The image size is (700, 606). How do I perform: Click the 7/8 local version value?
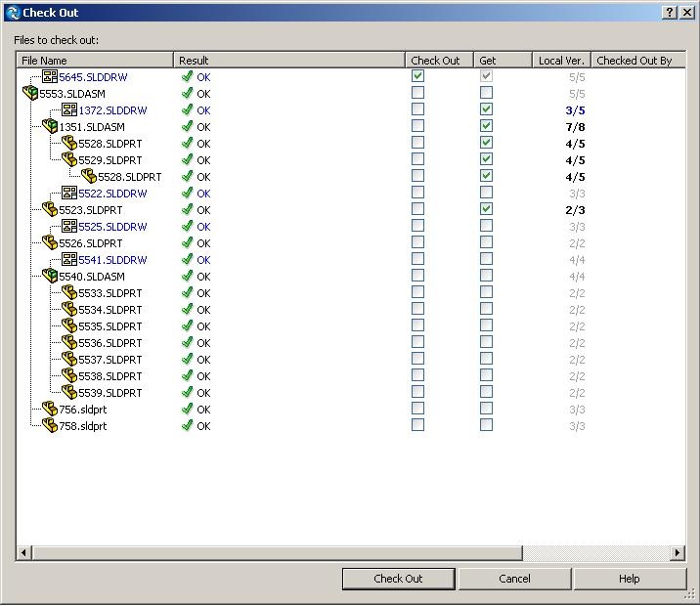pos(575,127)
